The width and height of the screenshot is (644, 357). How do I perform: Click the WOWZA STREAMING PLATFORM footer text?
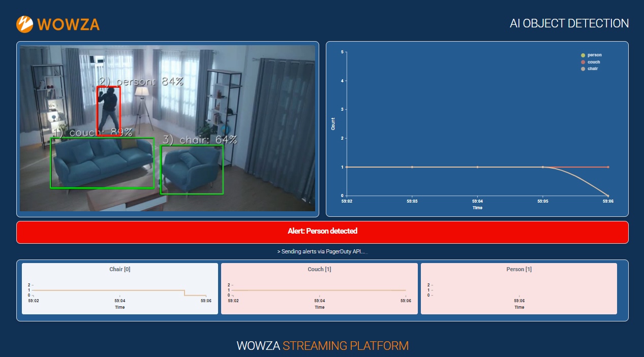(x=322, y=346)
